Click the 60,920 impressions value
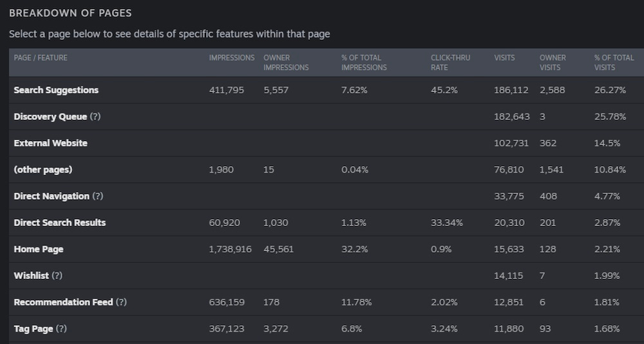This screenshot has width=644, height=344. click(224, 223)
